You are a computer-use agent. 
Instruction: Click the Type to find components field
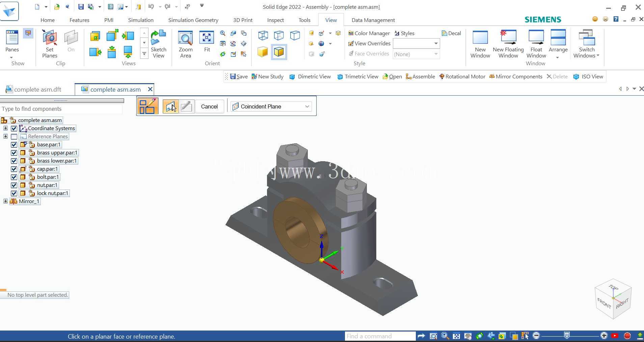[61, 109]
